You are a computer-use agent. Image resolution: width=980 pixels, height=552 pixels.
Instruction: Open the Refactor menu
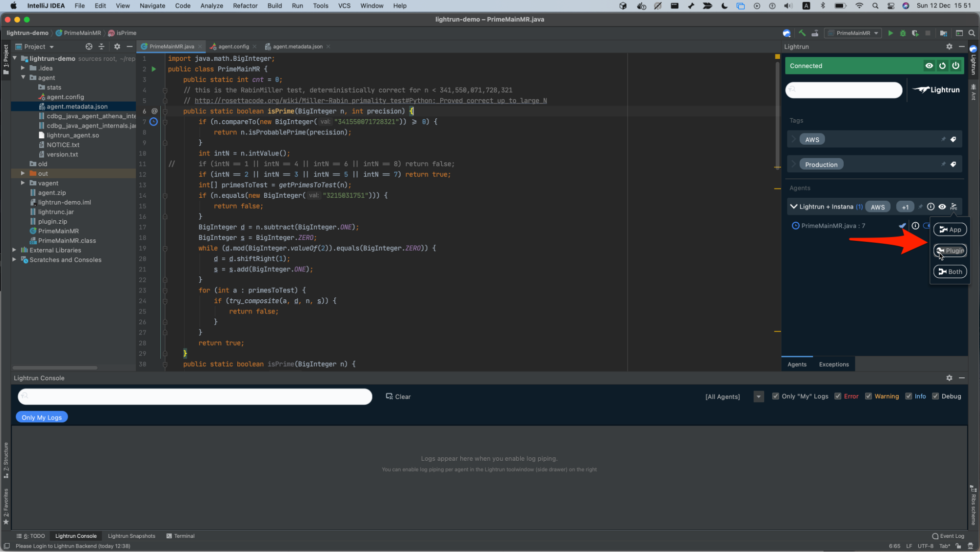click(245, 6)
